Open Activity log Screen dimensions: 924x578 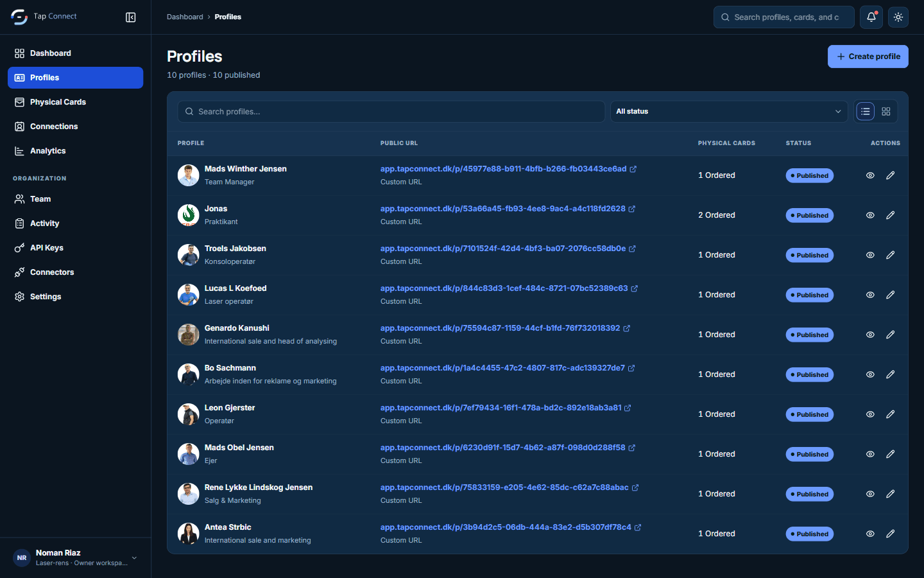pos(76,223)
